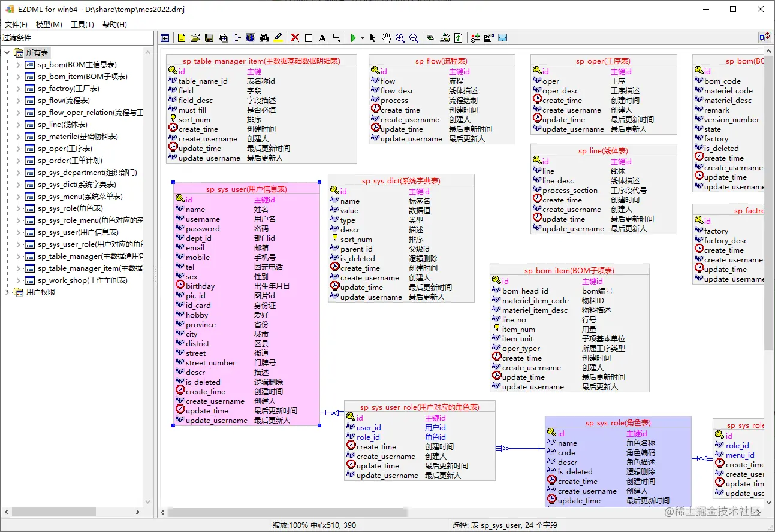Viewport: 775px width, 532px height.
Task: Select the Zoom In magnifier tool
Action: [x=400, y=38]
